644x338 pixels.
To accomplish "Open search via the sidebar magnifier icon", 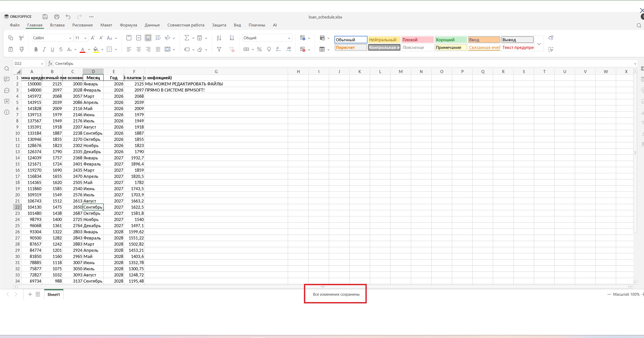I will coord(7,68).
